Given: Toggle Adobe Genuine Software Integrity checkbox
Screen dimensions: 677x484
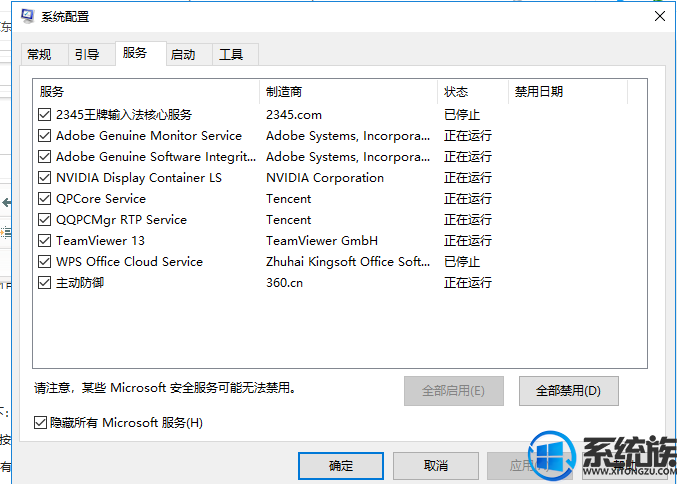Looking at the screenshot, I should pos(44,156).
